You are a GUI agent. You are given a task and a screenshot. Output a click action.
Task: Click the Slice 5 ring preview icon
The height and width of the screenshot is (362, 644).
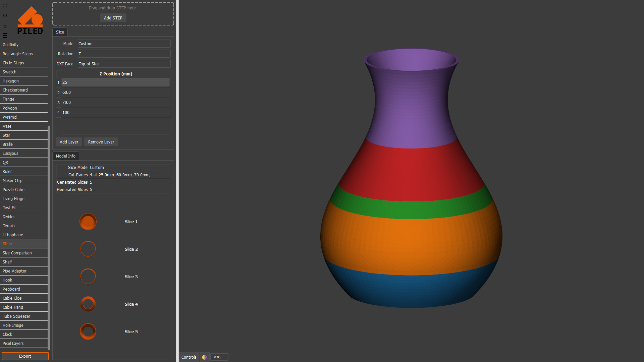point(88,331)
